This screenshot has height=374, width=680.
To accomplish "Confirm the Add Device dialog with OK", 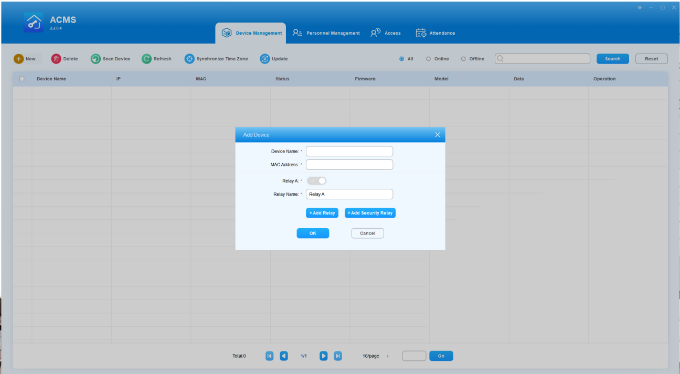I will [313, 233].
